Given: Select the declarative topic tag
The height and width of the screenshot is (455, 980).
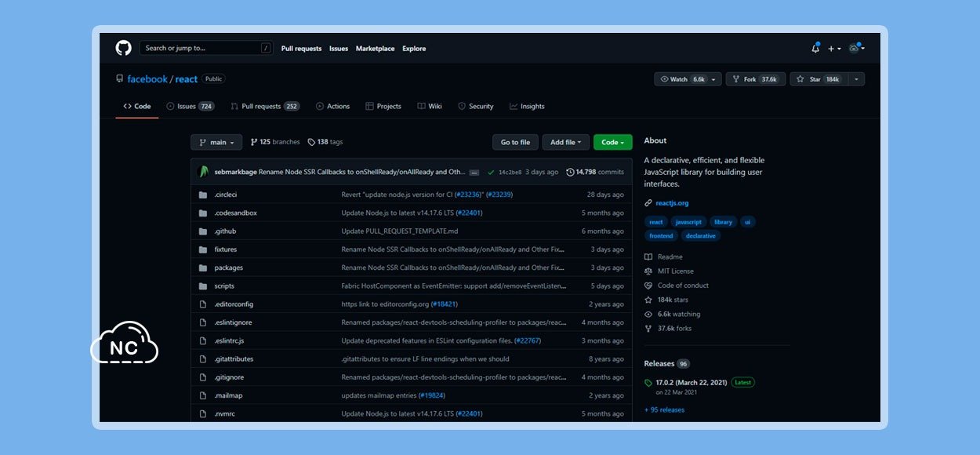Looking at the screenshot, I should click(700, 236).
